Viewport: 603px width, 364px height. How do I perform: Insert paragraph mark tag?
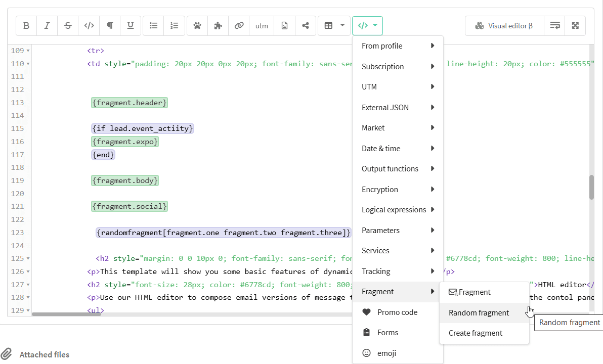(110, 26)
